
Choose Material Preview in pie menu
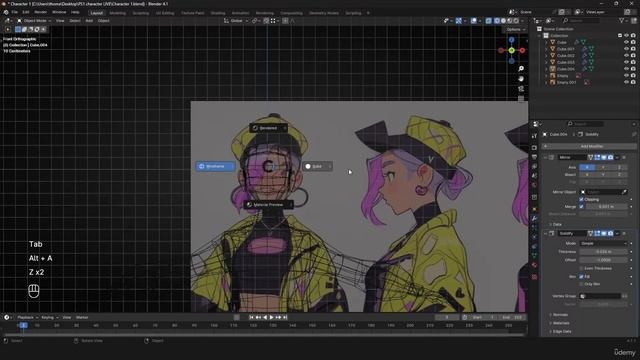tap(268, 204)
